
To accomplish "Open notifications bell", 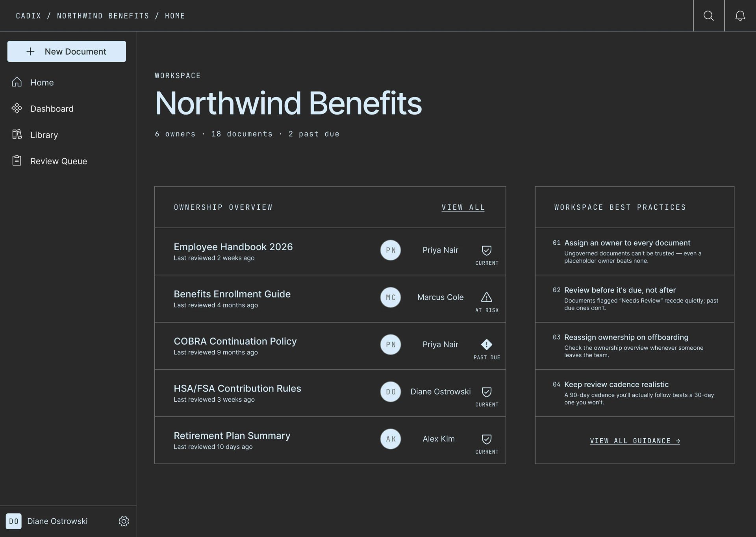I will [740, 15].
